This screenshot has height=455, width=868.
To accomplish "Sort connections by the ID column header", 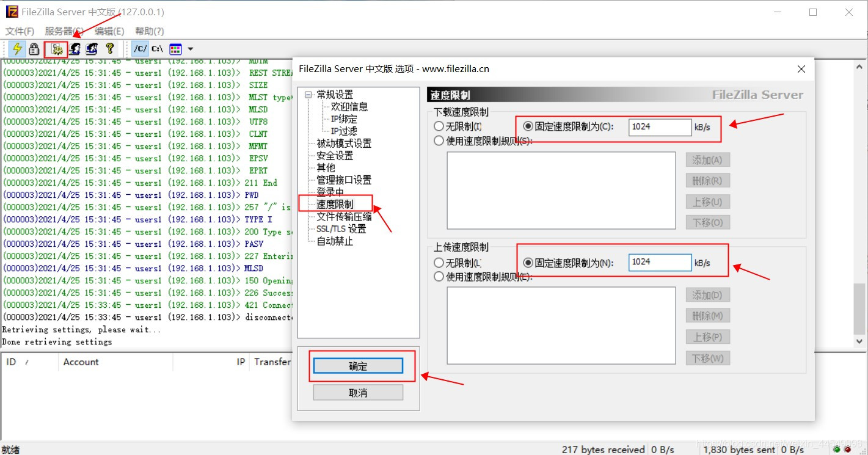I will 29,362.
